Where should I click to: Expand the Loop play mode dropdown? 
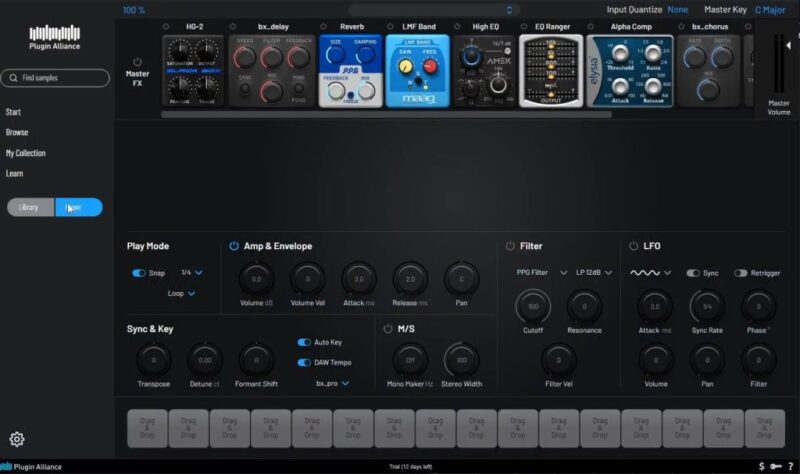coord(181,294)
